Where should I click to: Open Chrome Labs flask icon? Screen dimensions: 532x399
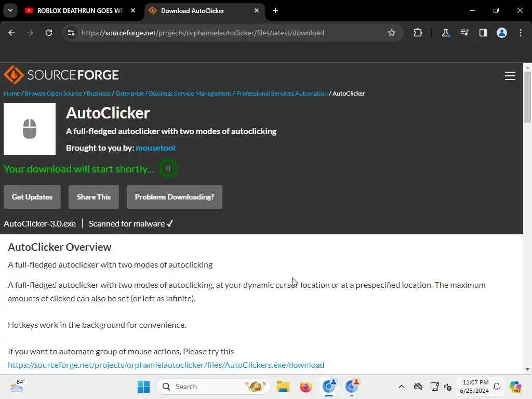coord(445,33)
